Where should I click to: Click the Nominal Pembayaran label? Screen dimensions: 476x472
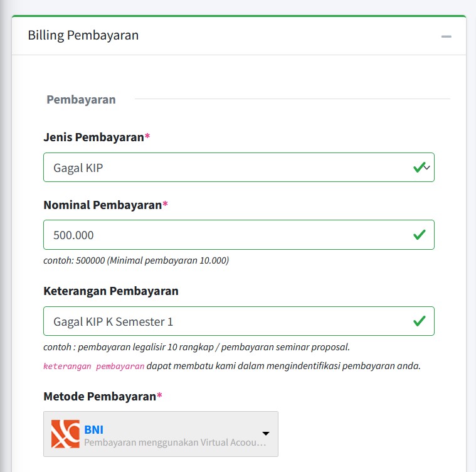102,205
